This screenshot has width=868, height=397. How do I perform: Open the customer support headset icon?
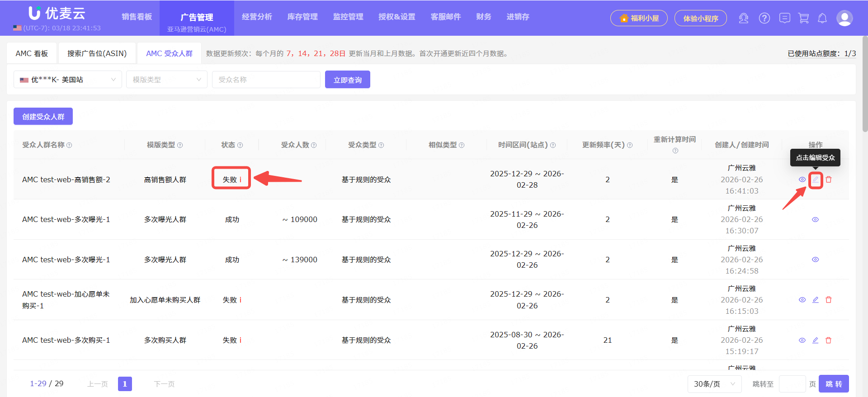point(743,18)
